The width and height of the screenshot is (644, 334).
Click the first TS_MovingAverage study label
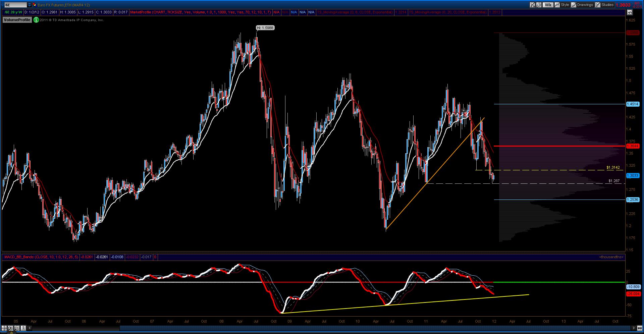355,12
